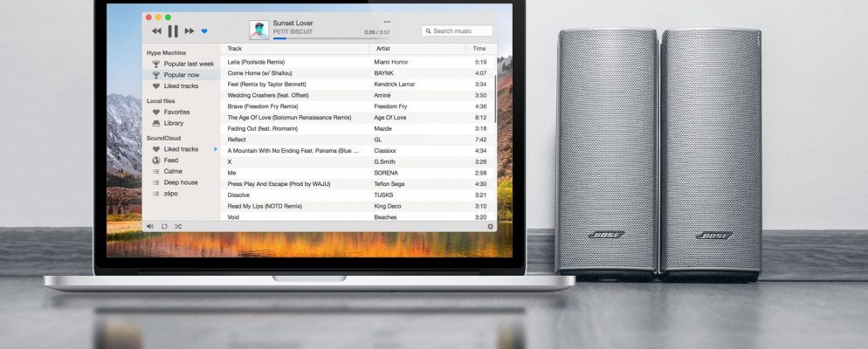The width and height of the screenshot is (868, 349).
Task: Toggle repeat mode
Action: (164, 226)
